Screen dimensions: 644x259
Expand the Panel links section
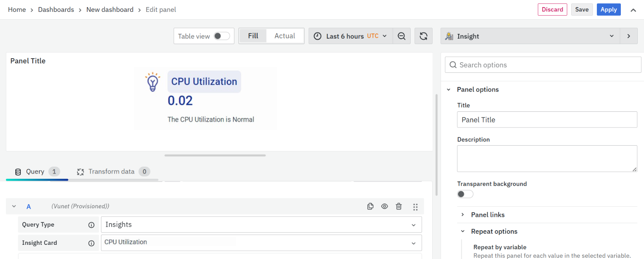pyautogui.click(x=487, y=215)
